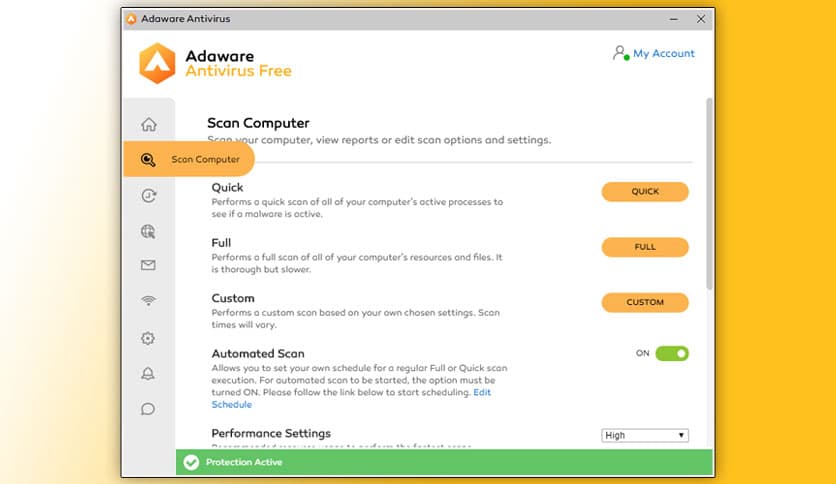The width and height of the screenshot is (836, 484).
Task: Open the network protection Wi-Fi icon
Action: point(148,301)
